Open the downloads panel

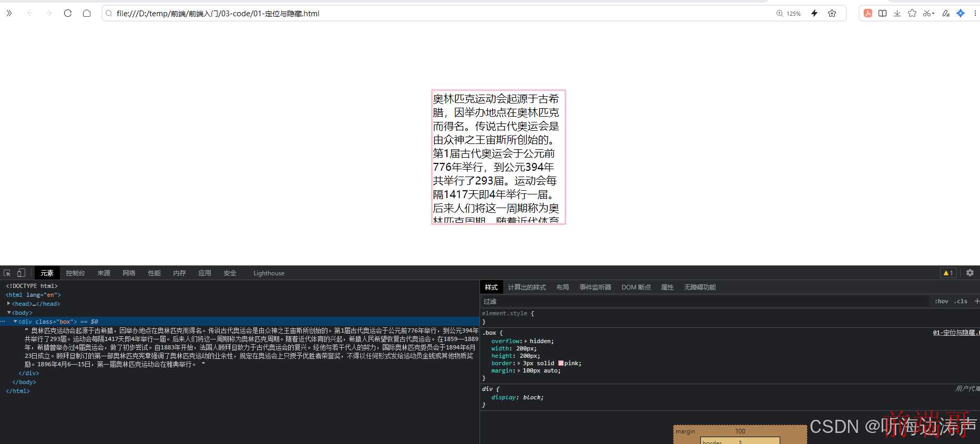click(897, 13)
